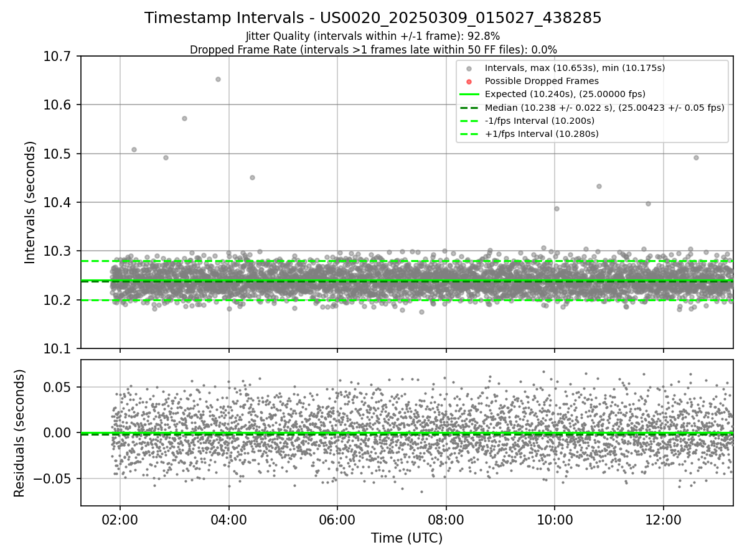Click the '-1/fps Interval (10.200s)' legend label

540,121
